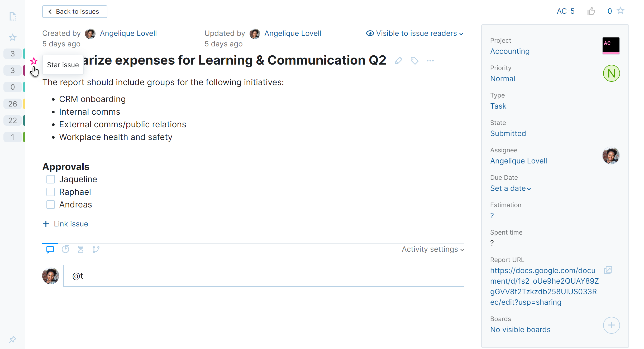Switch to the Comments activity tab

[50, 249]
